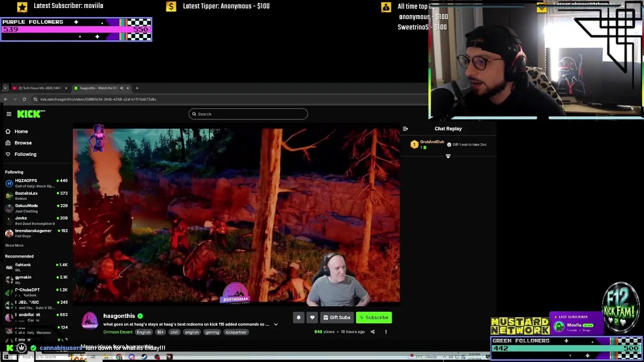This screenshot has height=362, width=644.
Task: Open the tab search dropdown arrow
Action: [5, 88]
